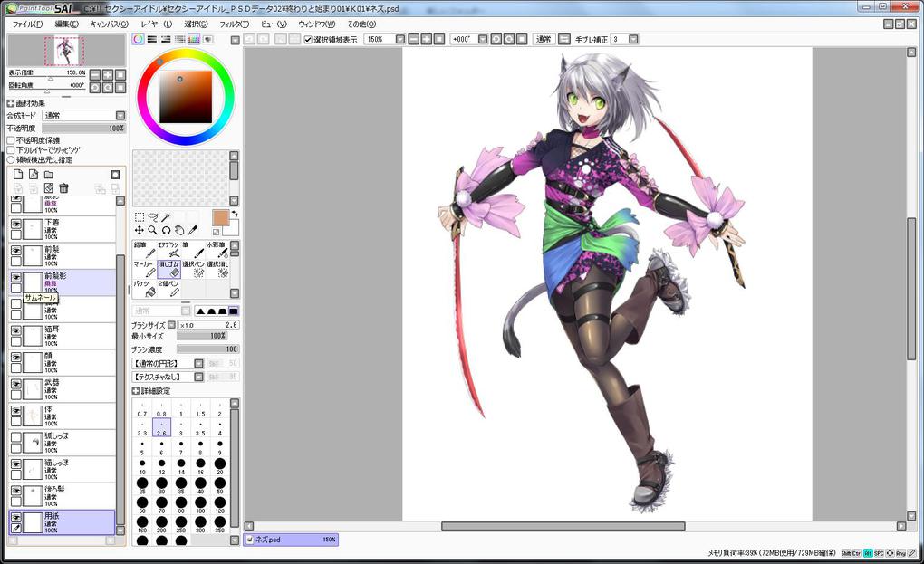
Task: Choose the rectangular selection tool
Action: (x=140, y=217)
